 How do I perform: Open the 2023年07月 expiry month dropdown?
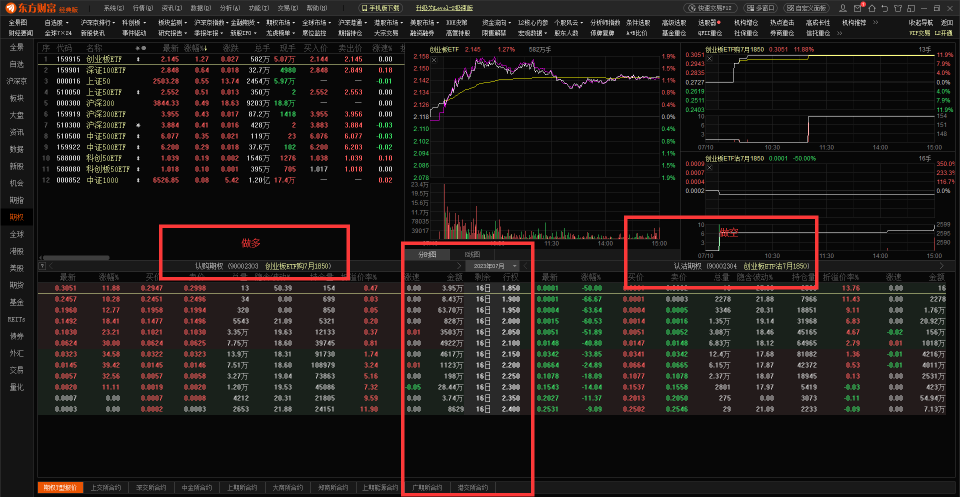pyautogui.click(x=492, y=266)
